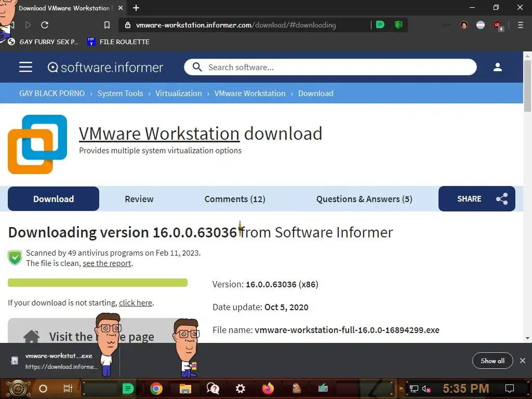This screenshot has width=532, height=399.
Task: Click the page vertical scrollbar thumb
Action: (x=527, y=86)
